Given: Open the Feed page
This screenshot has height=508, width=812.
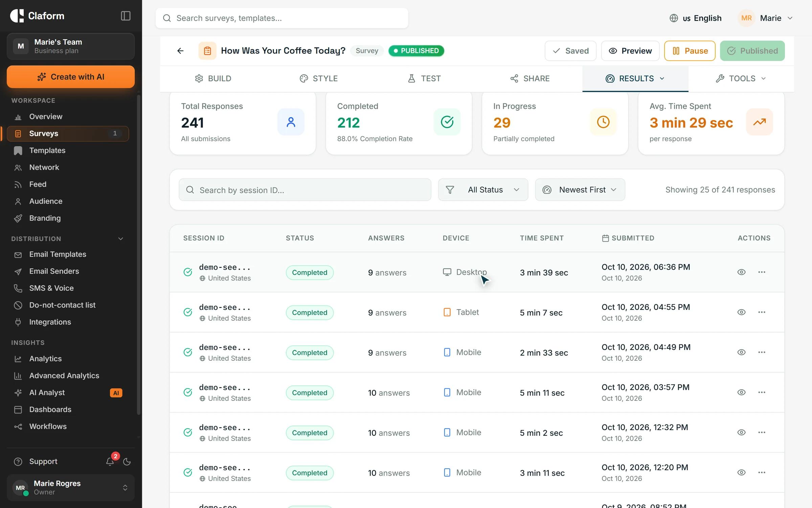Looking at the screenshot, I should click(x=68, y=184).
